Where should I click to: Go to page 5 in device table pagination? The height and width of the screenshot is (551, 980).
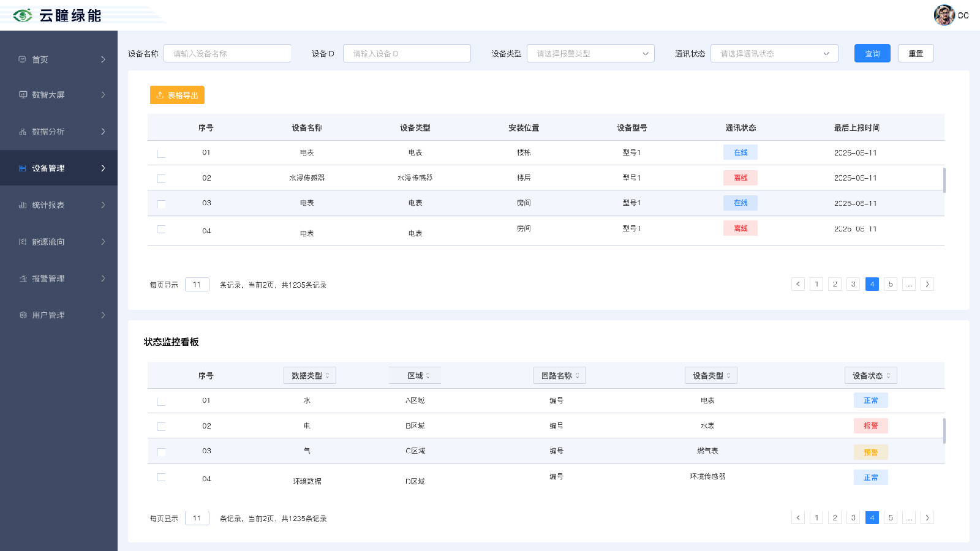(891, 284)
